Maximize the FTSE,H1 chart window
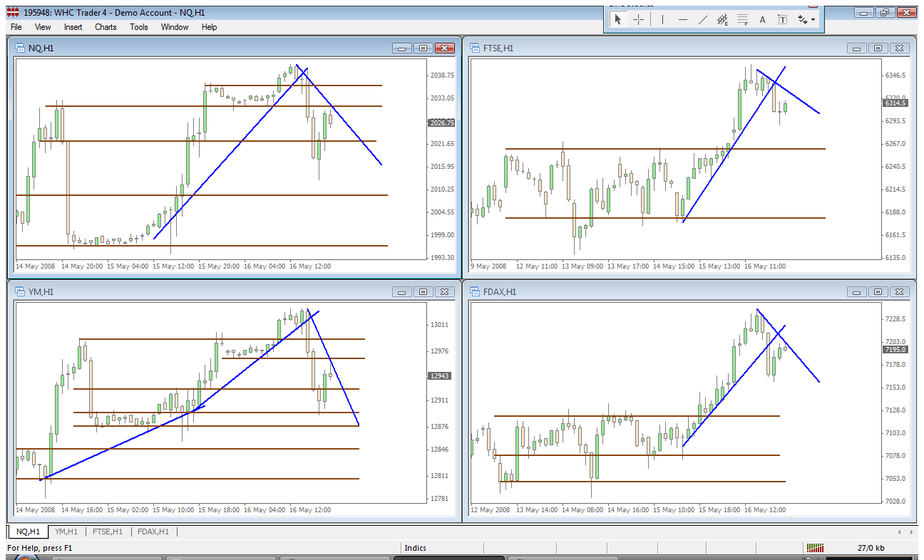 [x=878, y=48]
